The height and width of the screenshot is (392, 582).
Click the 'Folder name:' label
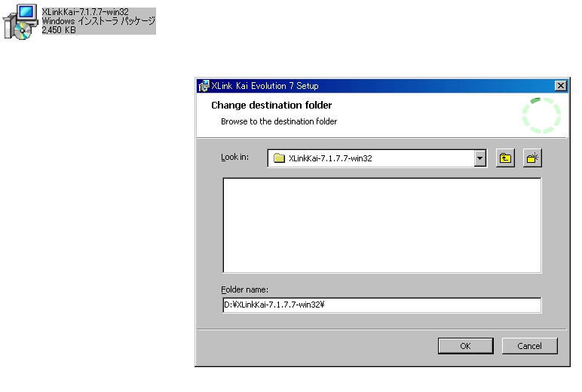[x=244, y=289]
